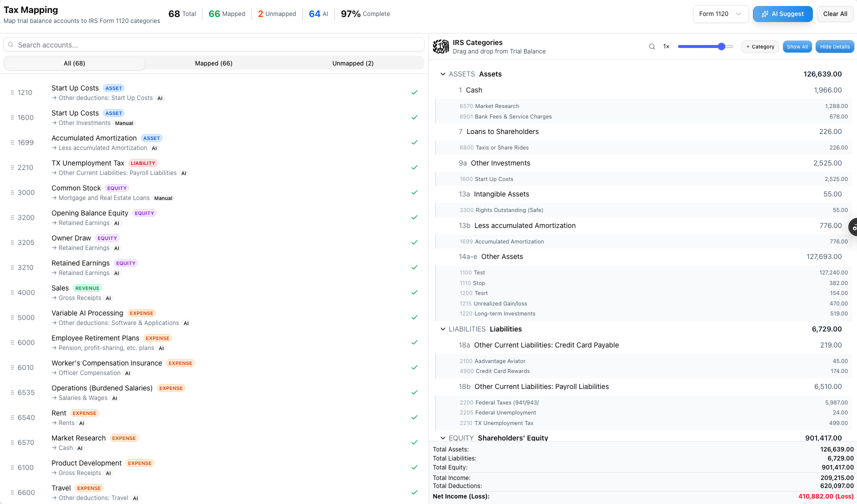The image size is (857, 504).
Task: Click the search icon in the accounts search bar
Action: pyautogui.click(x=10, y=44)
